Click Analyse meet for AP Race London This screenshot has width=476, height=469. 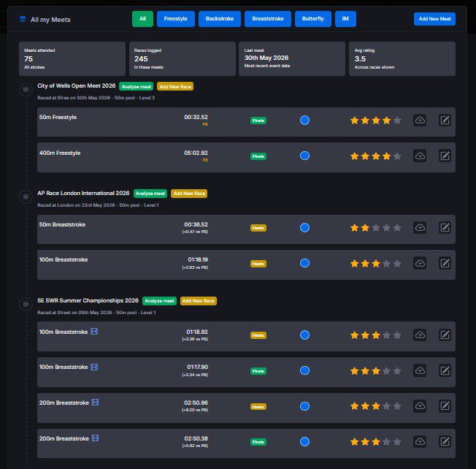coord(150,194)
